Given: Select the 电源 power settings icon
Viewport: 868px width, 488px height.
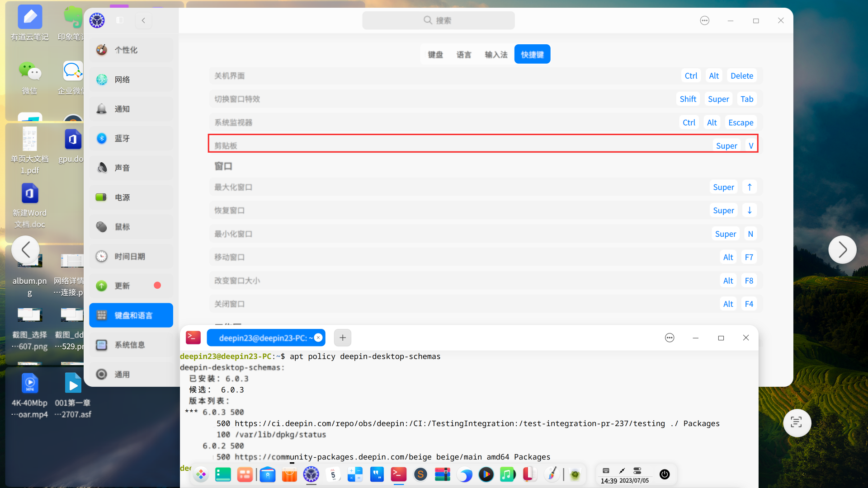Looking at the screenshot, I should 121,197.
